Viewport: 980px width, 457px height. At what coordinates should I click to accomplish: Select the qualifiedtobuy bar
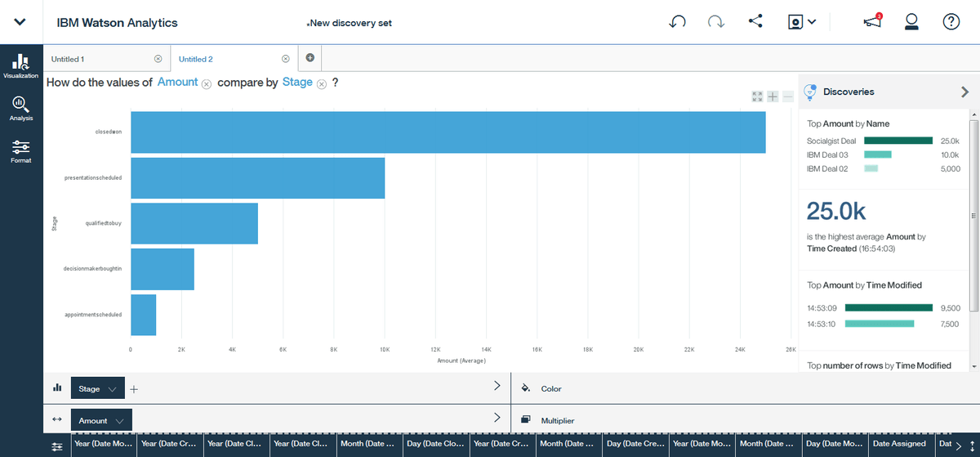pos(194,223)
